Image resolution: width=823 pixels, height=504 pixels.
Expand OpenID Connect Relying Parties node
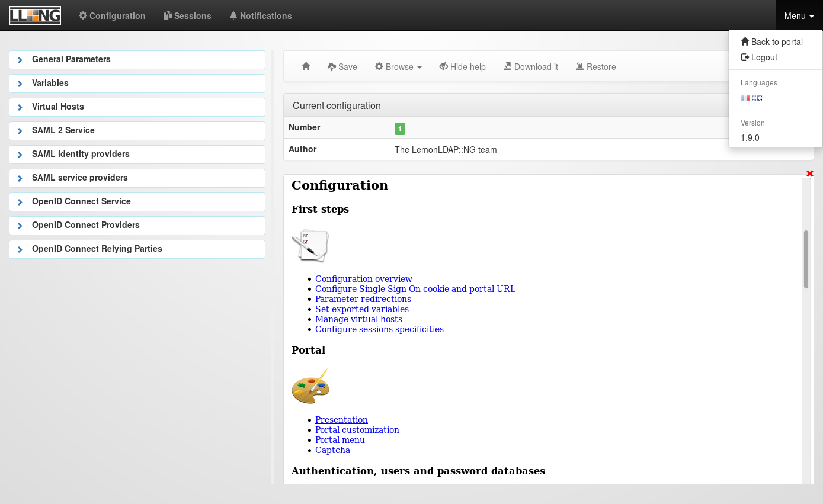point(20,249)
